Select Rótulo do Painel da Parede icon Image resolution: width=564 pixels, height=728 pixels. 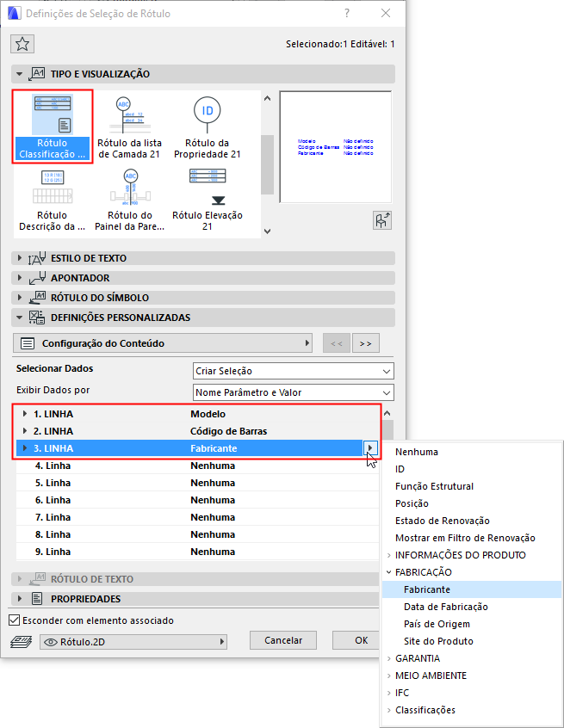coord(130,201)
